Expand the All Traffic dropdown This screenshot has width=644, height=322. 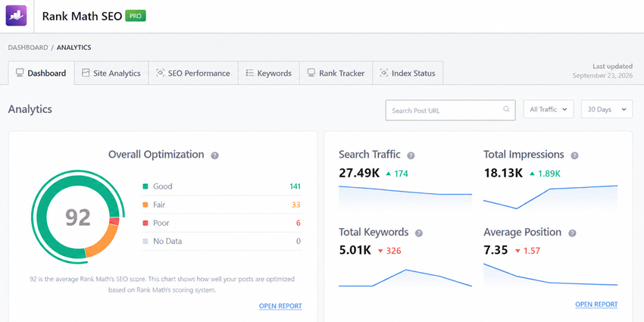click(549, 109)
